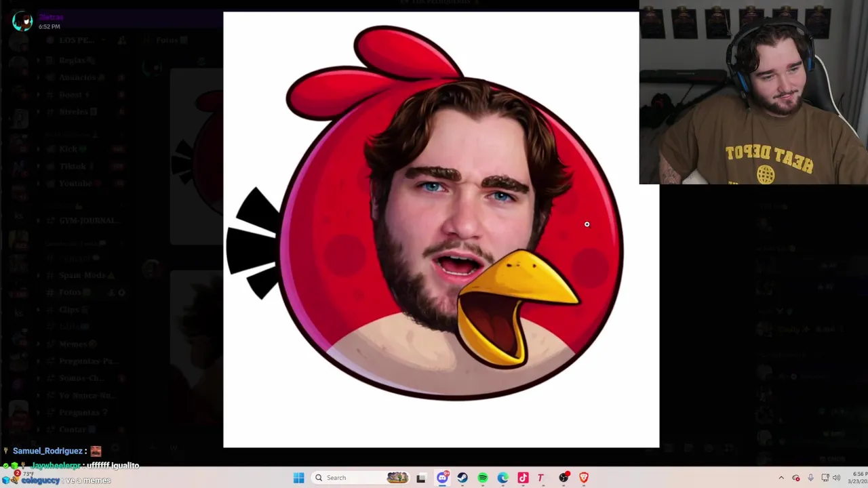This screenshot has height=488, width=868.
Task: Open the TikTok app in the taskbar
Action: point(523,478)
